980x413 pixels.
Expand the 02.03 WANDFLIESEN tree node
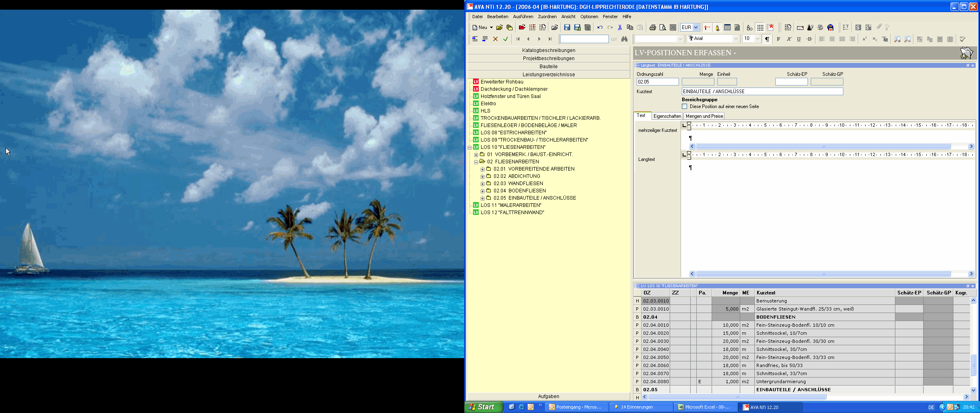point(482,184)
